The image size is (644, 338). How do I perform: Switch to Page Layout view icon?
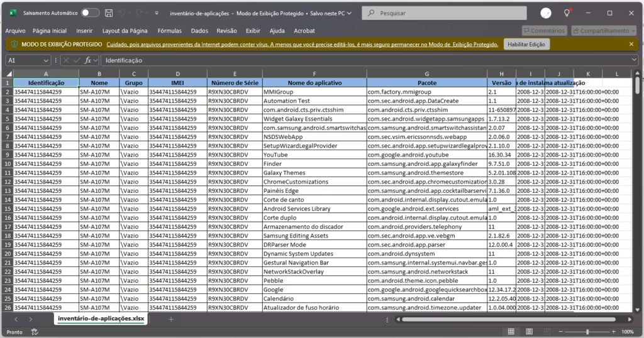click(529, 332)
